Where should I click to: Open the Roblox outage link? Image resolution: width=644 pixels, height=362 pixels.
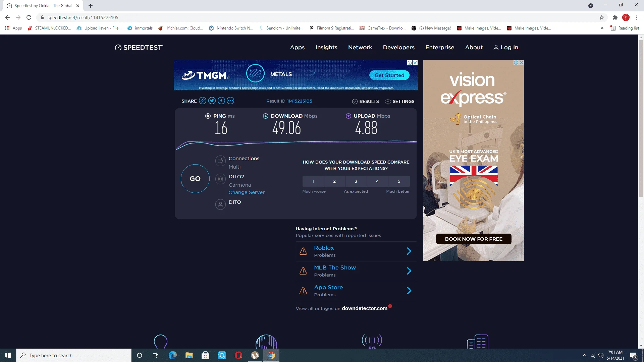(x=324, y=248)
